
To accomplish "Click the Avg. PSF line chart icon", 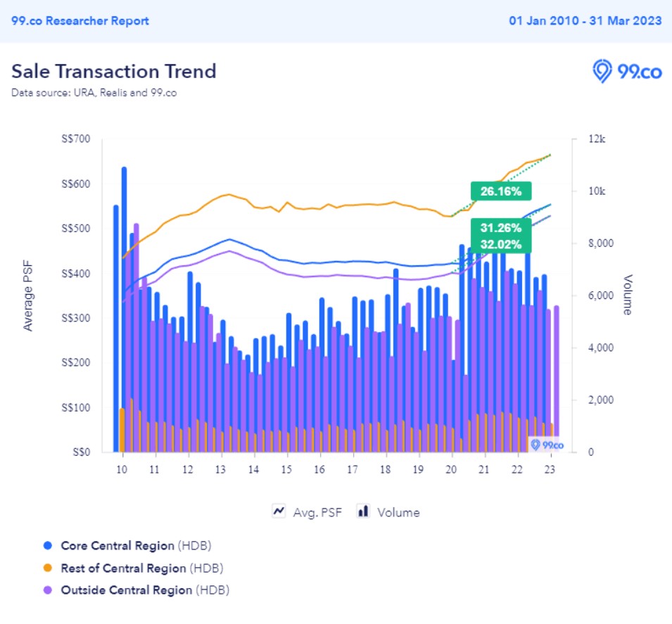I will pyautogui.click(x=279, y=511).
